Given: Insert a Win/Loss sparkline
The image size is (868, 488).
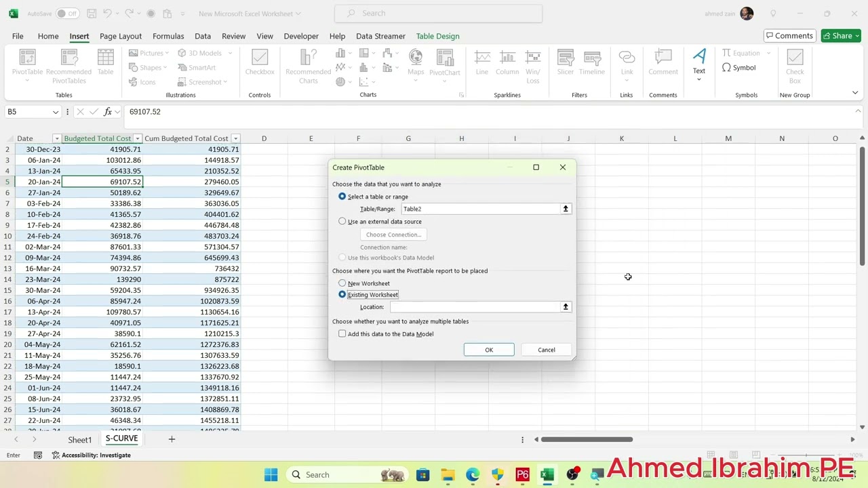Looking at the screenshot, I should [533, 66].
